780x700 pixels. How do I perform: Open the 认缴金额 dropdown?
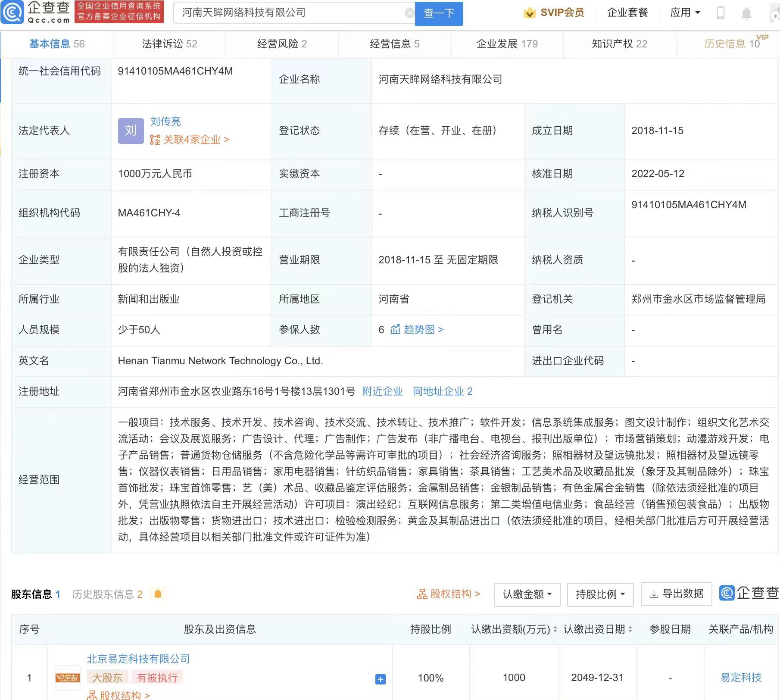[x=527, y=594]
